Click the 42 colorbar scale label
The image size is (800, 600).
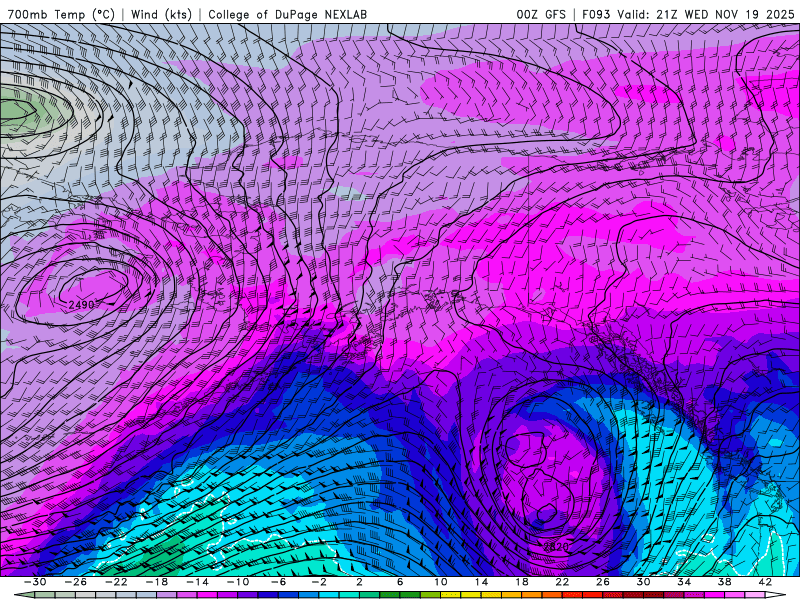765,582
